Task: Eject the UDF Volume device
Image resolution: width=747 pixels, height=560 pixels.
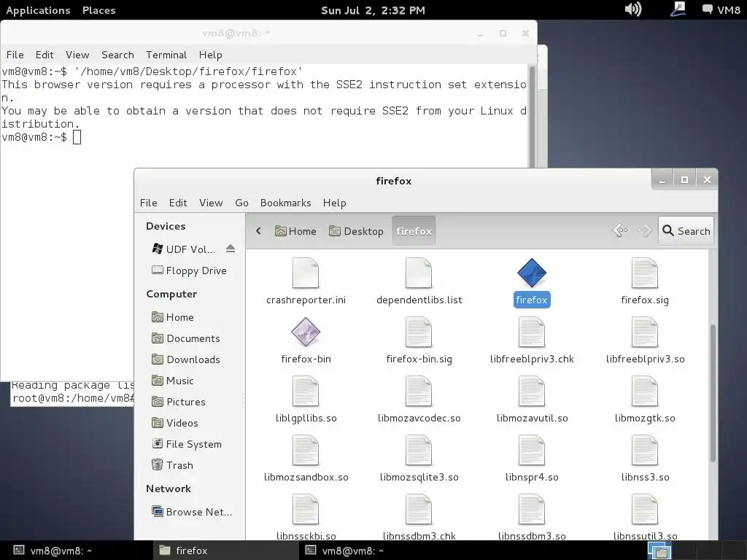Action: pyautogui.click(x=231, y=249)
